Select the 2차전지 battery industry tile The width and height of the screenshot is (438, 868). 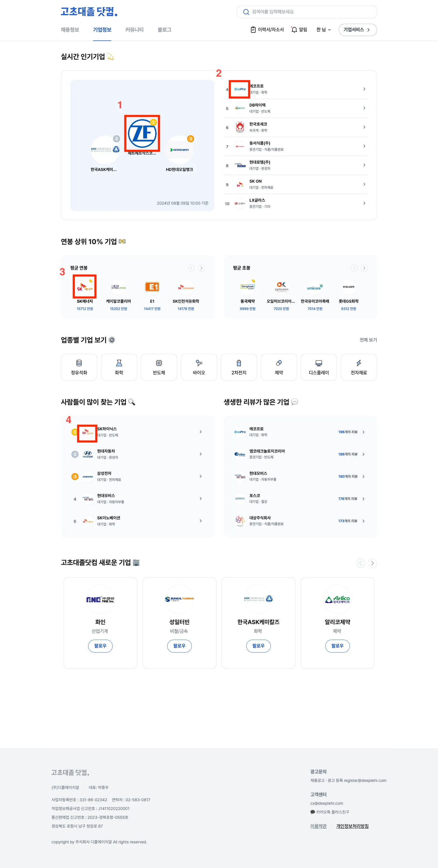click(239, 367)
